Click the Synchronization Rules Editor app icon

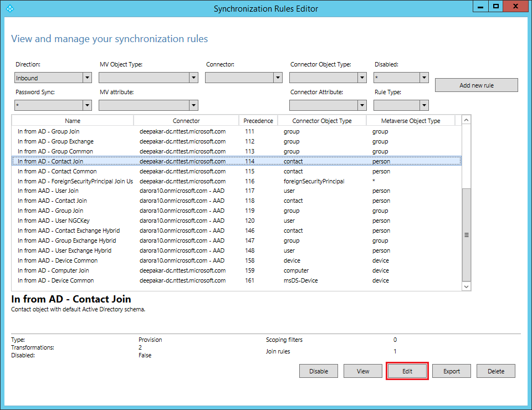[11, 8]
